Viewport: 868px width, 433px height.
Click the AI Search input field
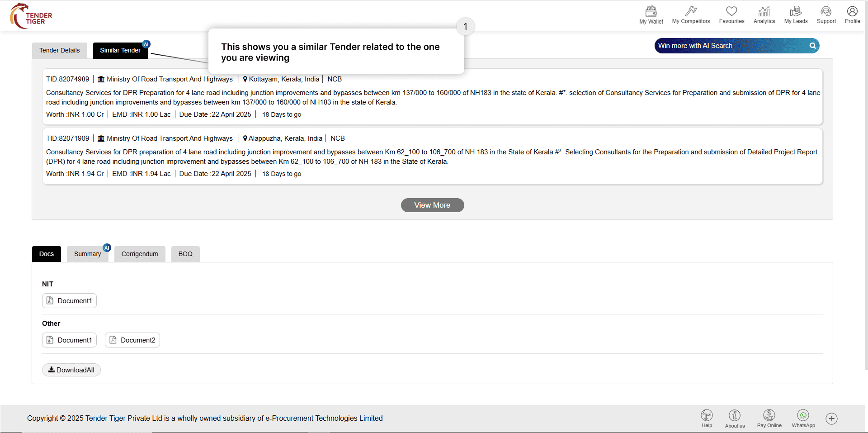pyautogui.click(x=730, y=46)
